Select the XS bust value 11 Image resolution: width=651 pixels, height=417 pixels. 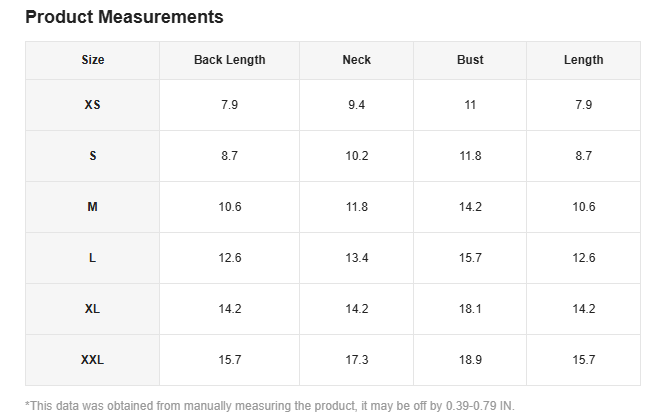pos(470,105)
